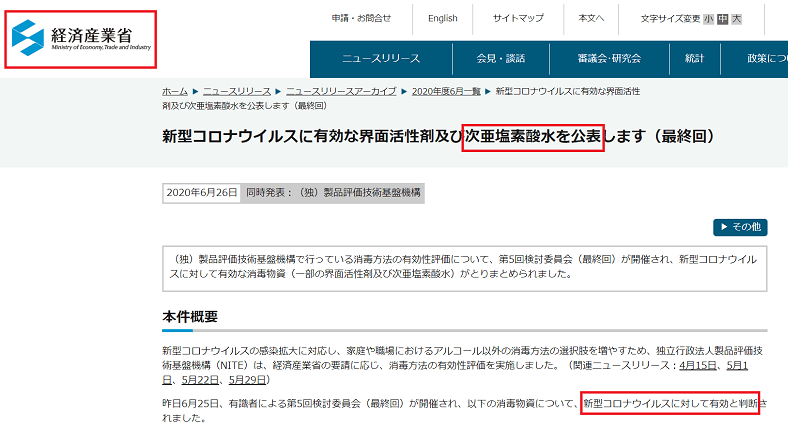Click the 同時発表 製品評価技術基盤機構 label

[333, 193]
